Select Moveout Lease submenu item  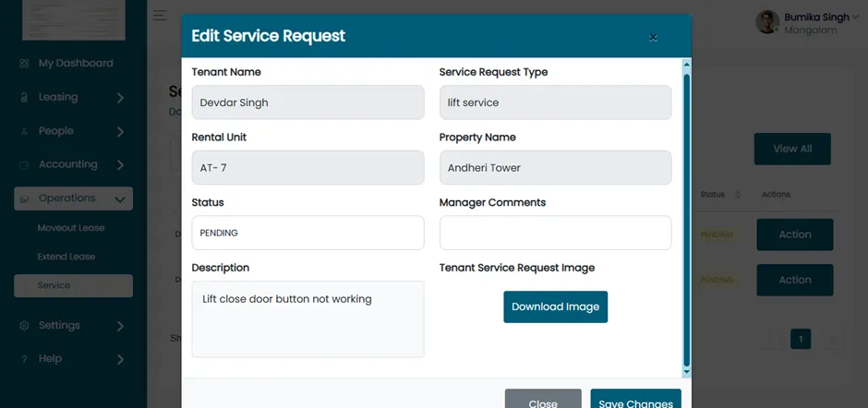click(x=71, y=228)
